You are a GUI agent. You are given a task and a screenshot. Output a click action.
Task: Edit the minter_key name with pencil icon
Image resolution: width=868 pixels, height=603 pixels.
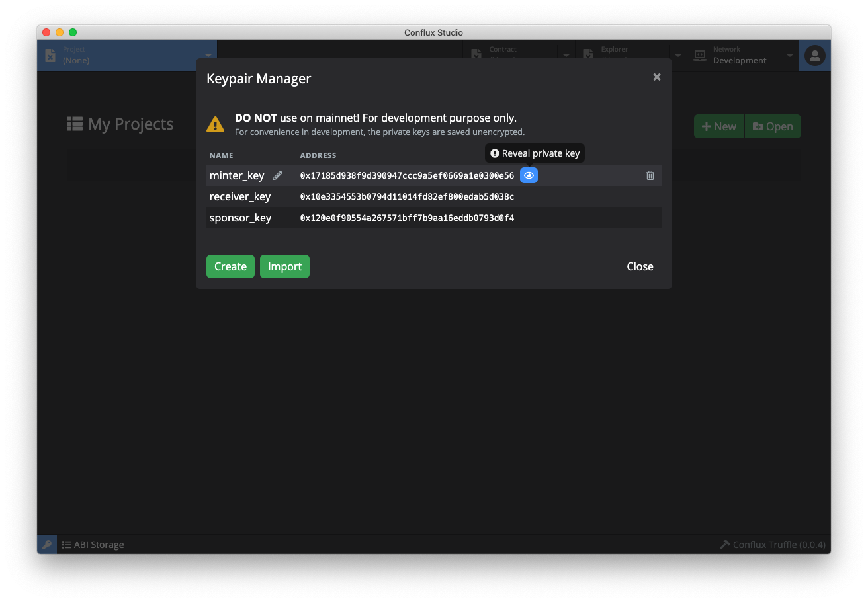(278, 175)
